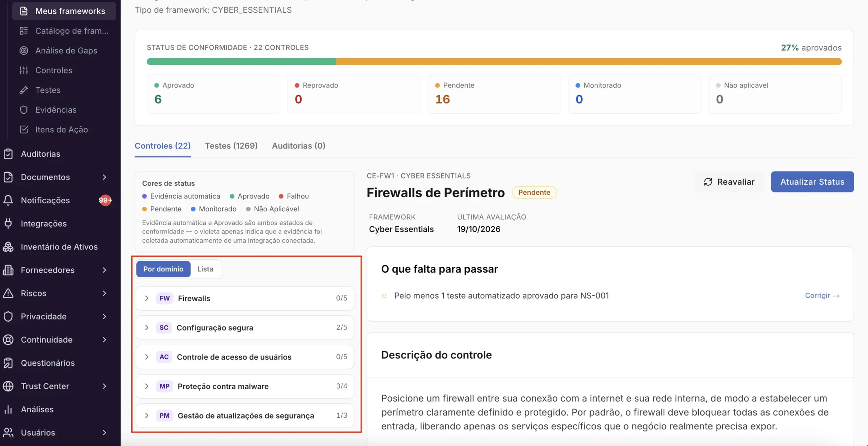Click the orange pending segment of conformity bar

tap(589, 62)
